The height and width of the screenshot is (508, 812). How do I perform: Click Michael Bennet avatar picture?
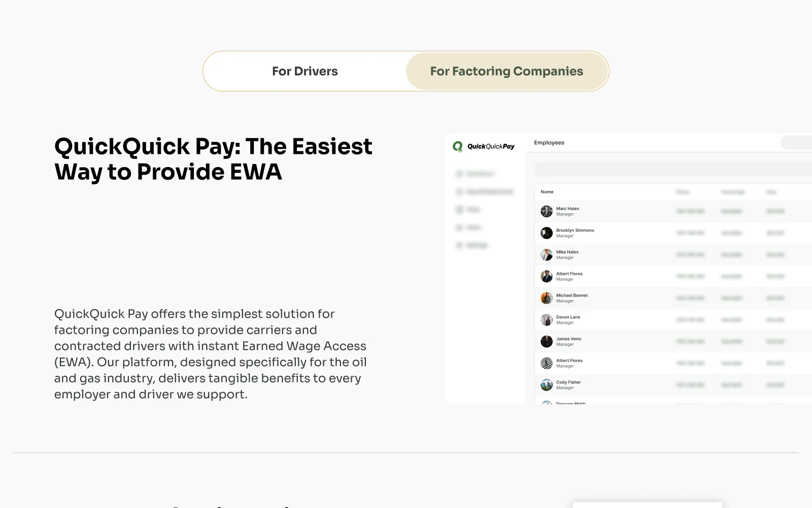click(547, 298)
